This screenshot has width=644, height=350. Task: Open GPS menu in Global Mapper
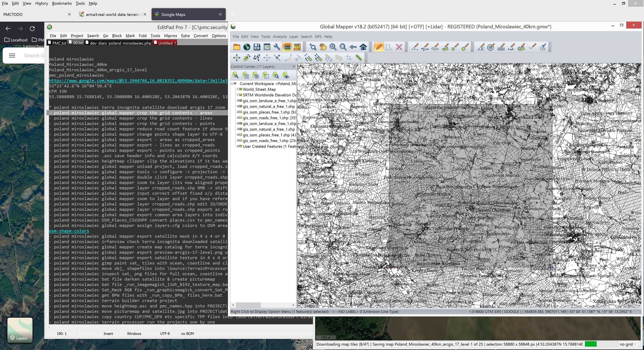pyautogui.click(x=318, y=37)
